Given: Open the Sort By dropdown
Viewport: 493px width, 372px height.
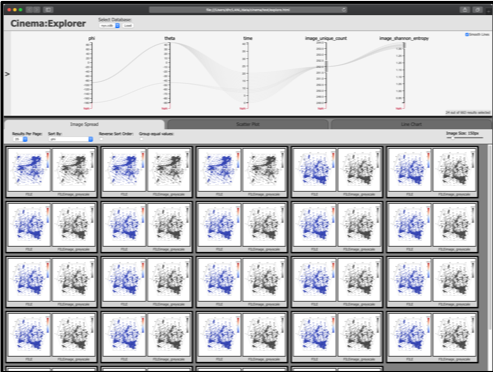Looking at the screenshot, I should [x=71, y=139].
